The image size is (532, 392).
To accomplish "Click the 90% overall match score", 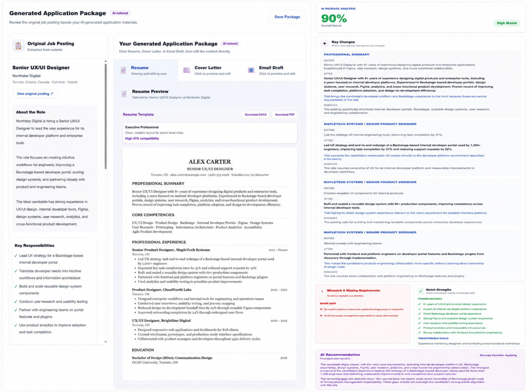I will 334,18.
